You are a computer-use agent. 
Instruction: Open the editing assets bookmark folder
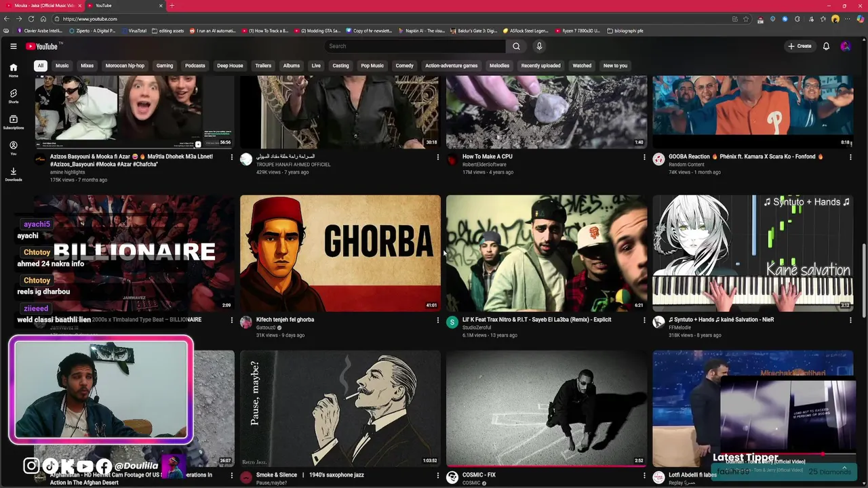click(x=167, y=30)
